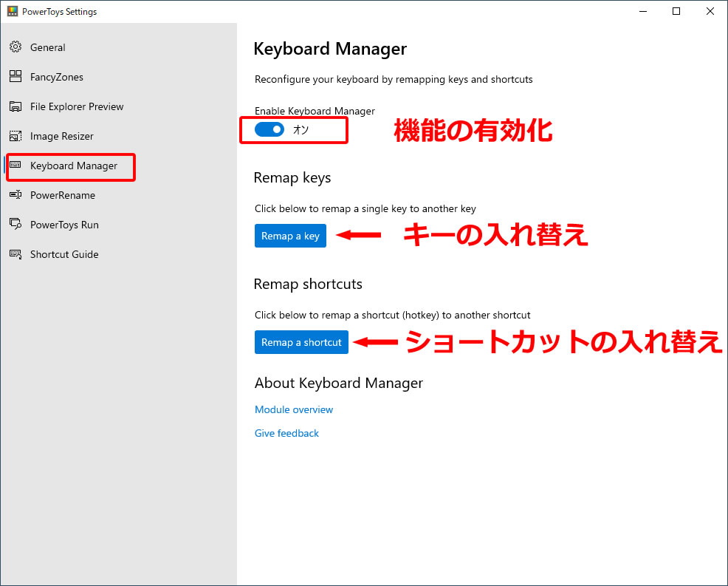Click the 'Reconfigure your keyboard' description text
This screenshot has height=586, width=728.
click(394, 80)
